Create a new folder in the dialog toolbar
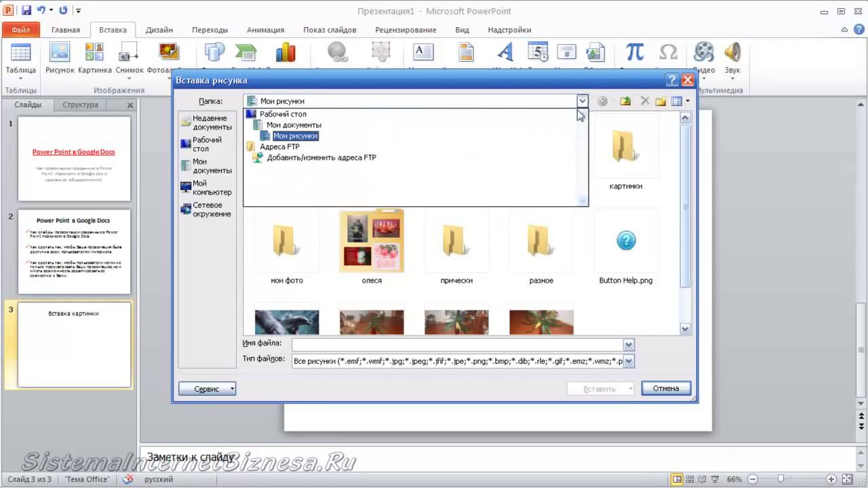 [x=660, y=101]
